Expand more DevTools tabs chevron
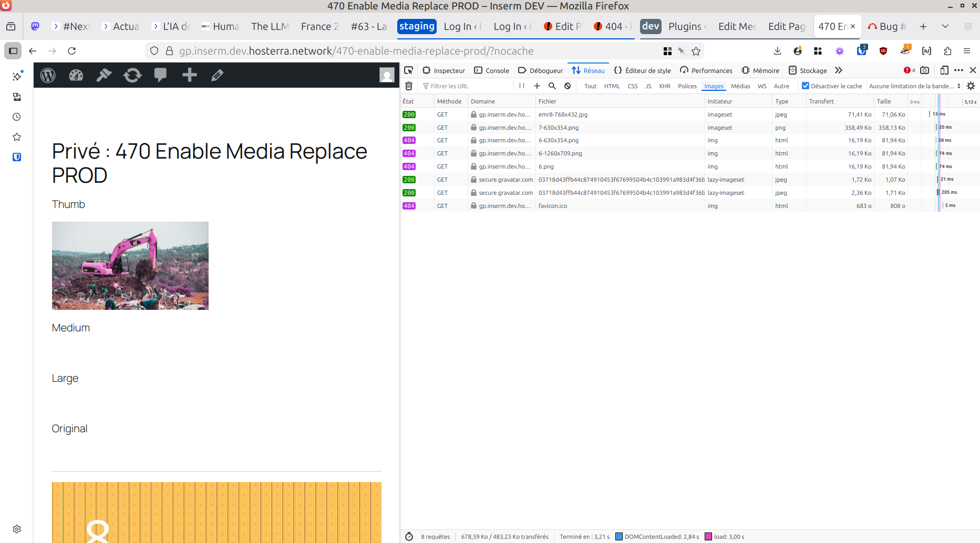980x543 pixels. (x=839, y=70)
